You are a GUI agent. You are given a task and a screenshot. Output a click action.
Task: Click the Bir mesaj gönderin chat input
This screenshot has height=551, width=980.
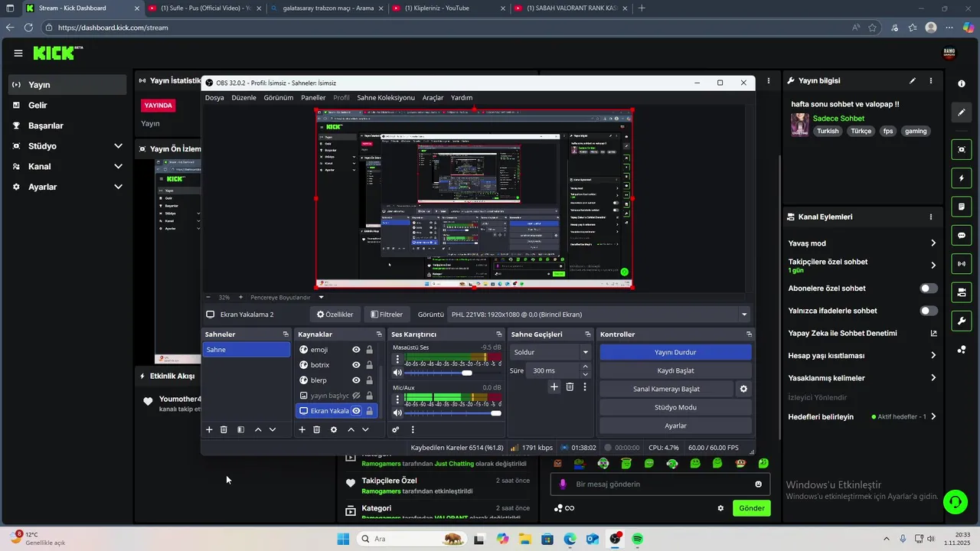(x=658, y=484)
